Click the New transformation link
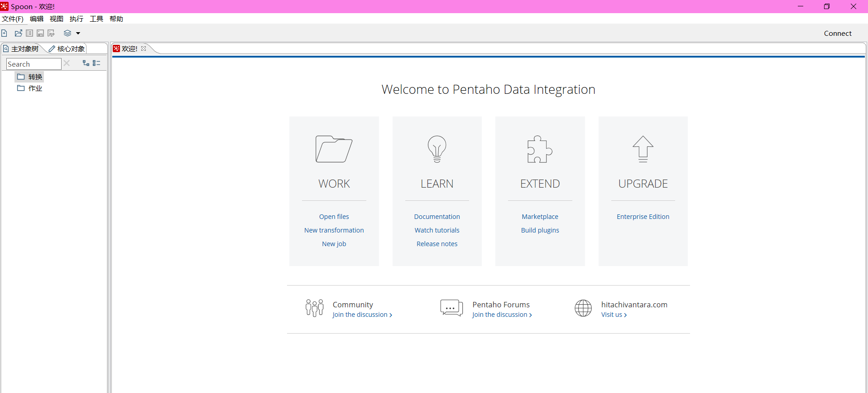868x393 pixels. point(334,230)
